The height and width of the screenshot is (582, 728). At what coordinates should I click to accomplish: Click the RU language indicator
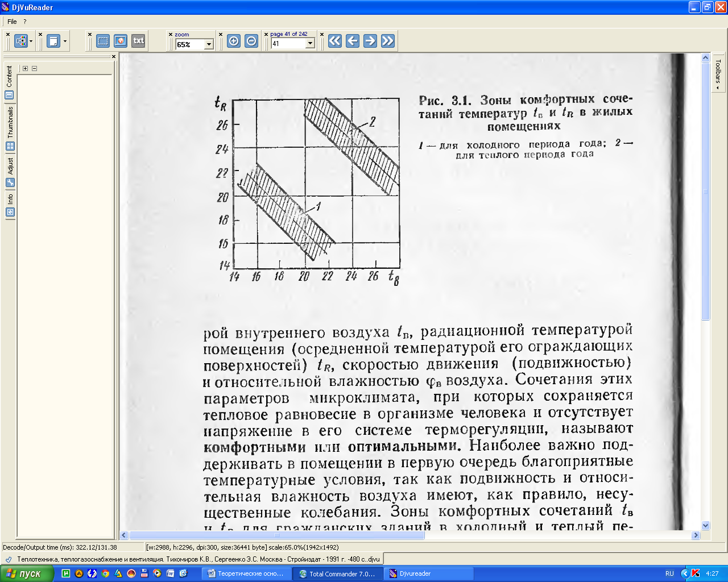pos(669,573)
